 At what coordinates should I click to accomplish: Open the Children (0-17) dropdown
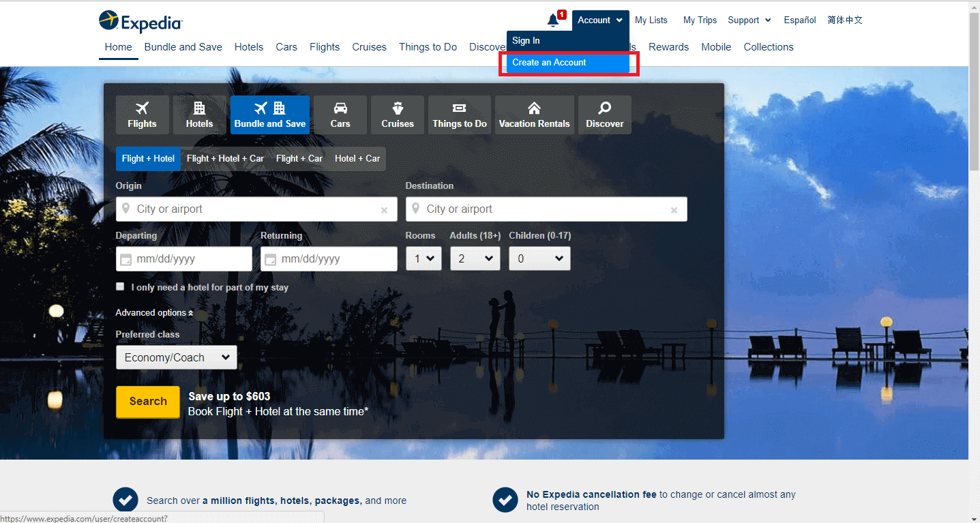pos(539,258)
